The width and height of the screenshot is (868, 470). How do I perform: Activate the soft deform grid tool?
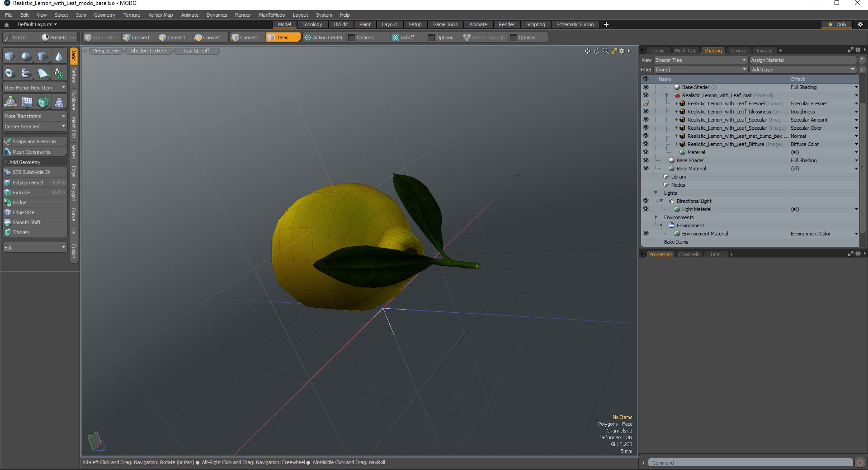coord(26,102)
